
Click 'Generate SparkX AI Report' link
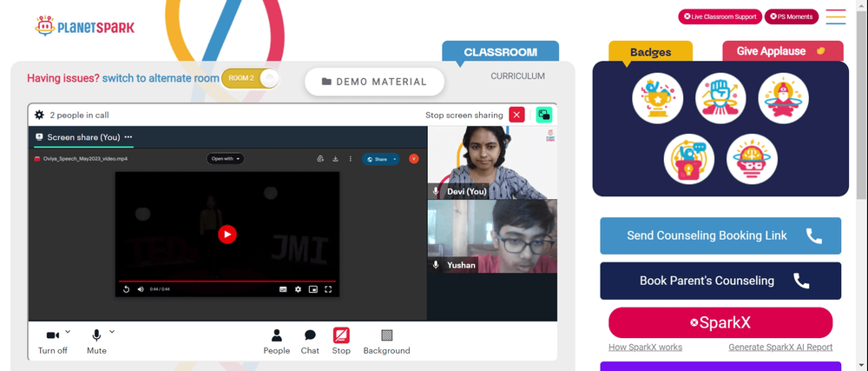[780, 348]
